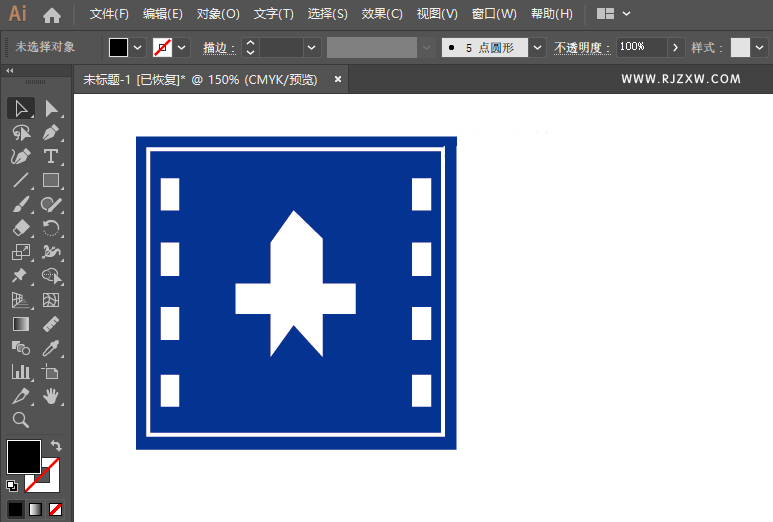Select the Line Segment tool
The height and width of the screenshot is (522, 773).
(20, 181)
